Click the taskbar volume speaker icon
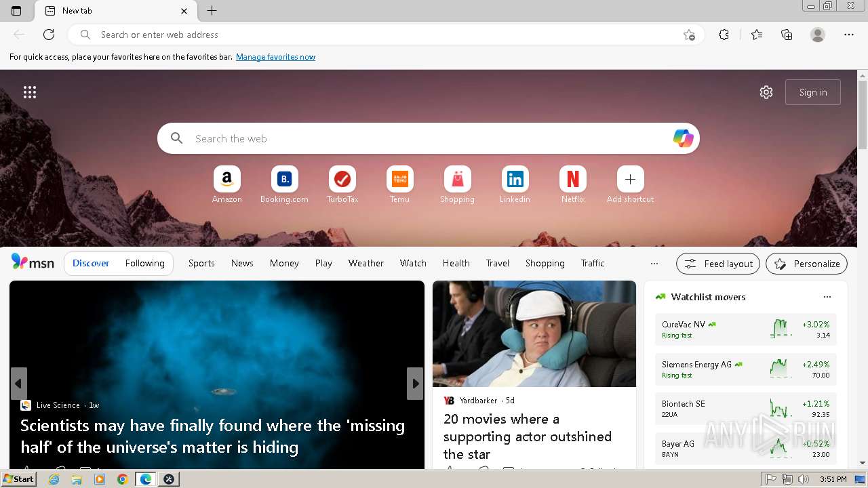Viewport: 868px width, 488px height. (804, 479)
